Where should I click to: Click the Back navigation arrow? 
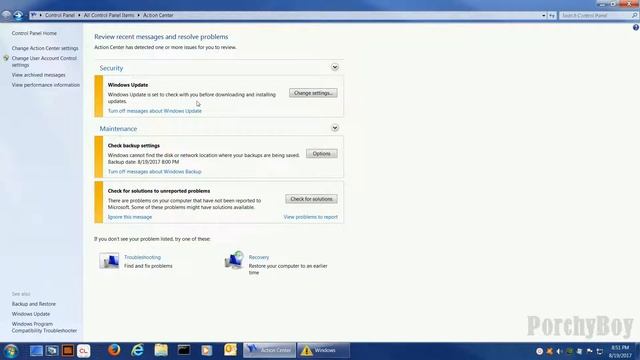[6, 15]
